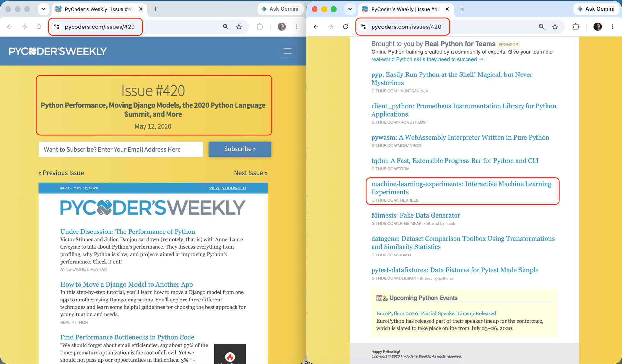Image resolution: width=622 pixels, height=364 pixels.
Task: Click forward arrow in left browser window
Action: coord(24,27)
